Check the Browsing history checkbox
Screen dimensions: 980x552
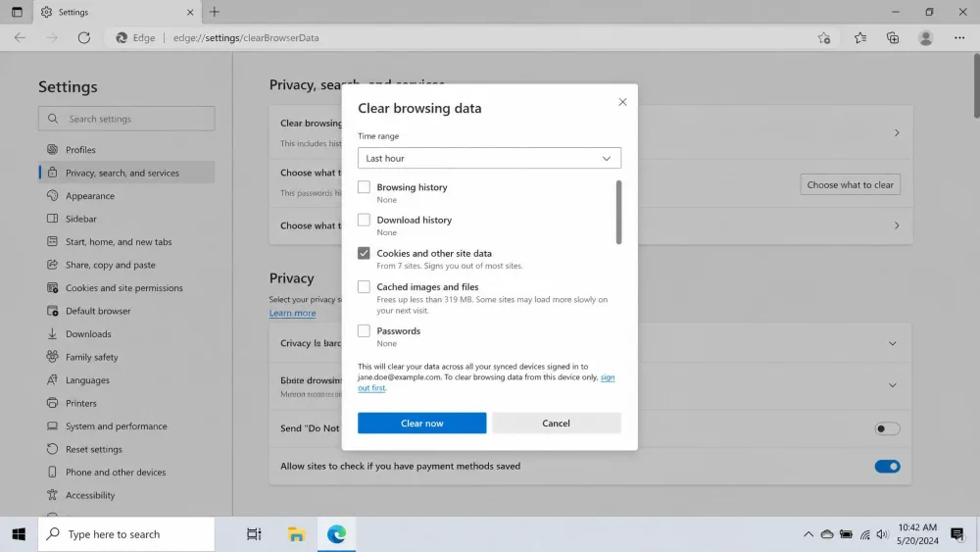364,187
